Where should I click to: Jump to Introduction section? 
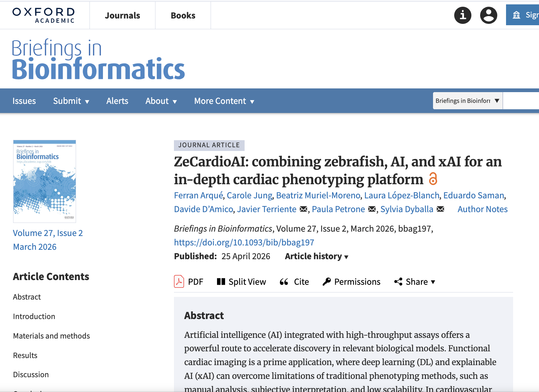point(34,316)
